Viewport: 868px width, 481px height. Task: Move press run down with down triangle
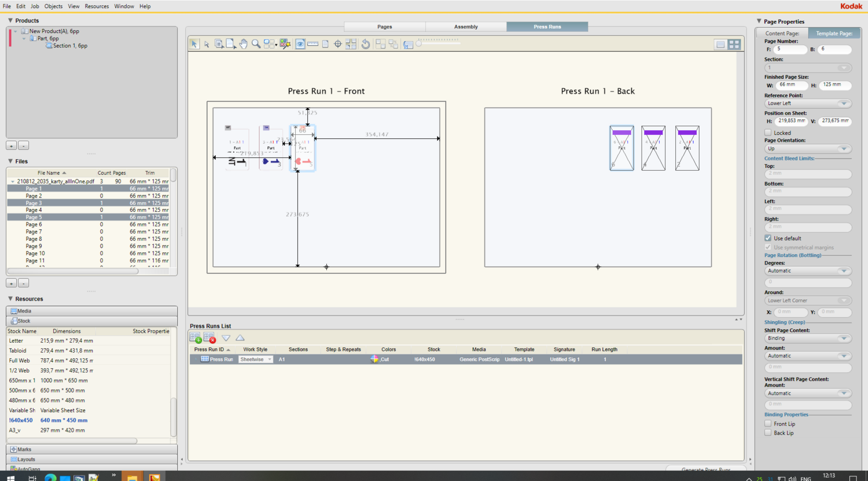click(226, 338)
